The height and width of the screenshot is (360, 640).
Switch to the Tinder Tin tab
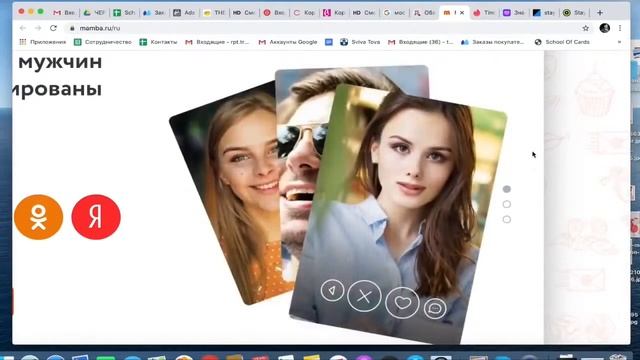click(484, 13)
